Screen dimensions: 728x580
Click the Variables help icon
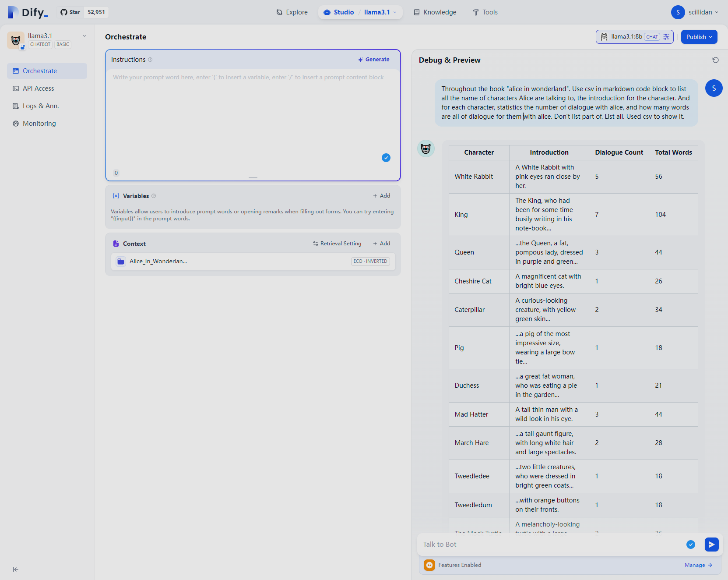[154, 196]
